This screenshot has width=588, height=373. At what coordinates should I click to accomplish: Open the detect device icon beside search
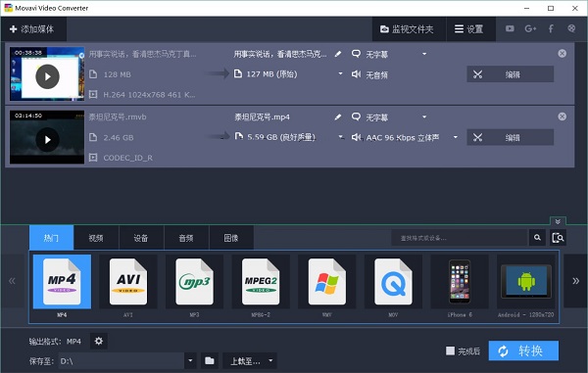point(558,238)
